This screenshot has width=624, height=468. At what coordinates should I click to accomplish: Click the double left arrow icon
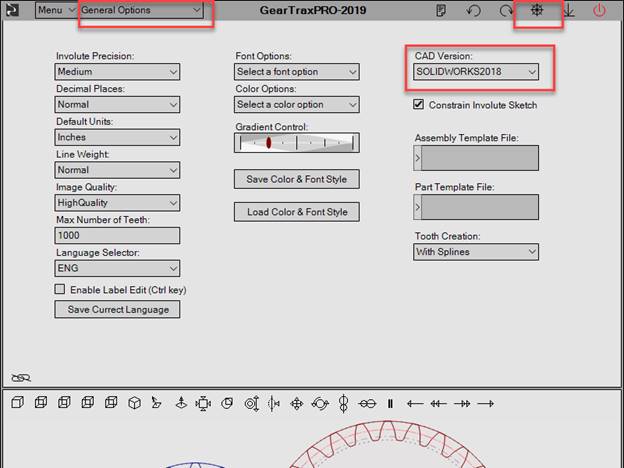point(438,404)
